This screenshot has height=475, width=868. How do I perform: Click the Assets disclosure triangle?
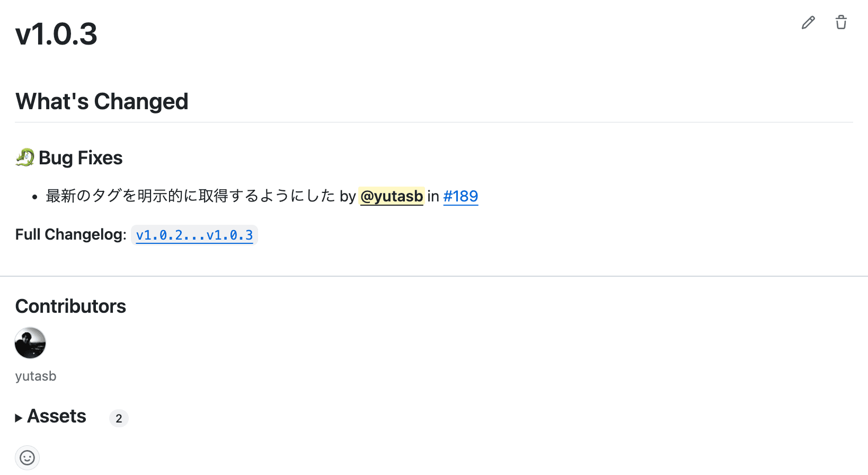(20, 417)
